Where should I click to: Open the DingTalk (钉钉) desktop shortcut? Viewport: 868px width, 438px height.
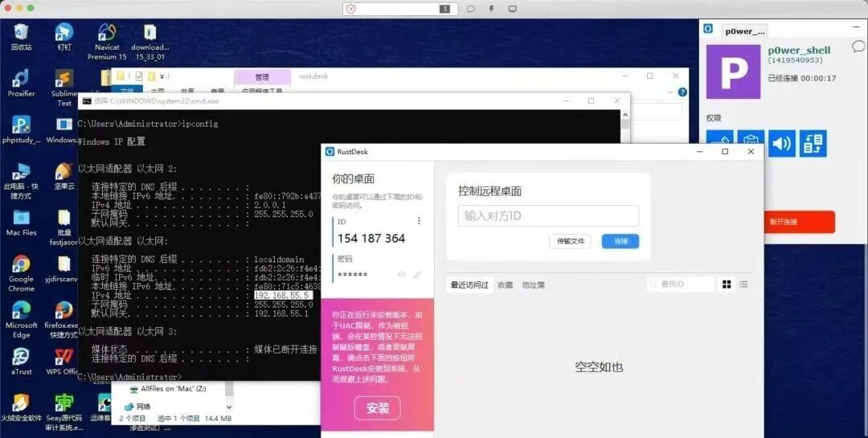pos(64,36)
